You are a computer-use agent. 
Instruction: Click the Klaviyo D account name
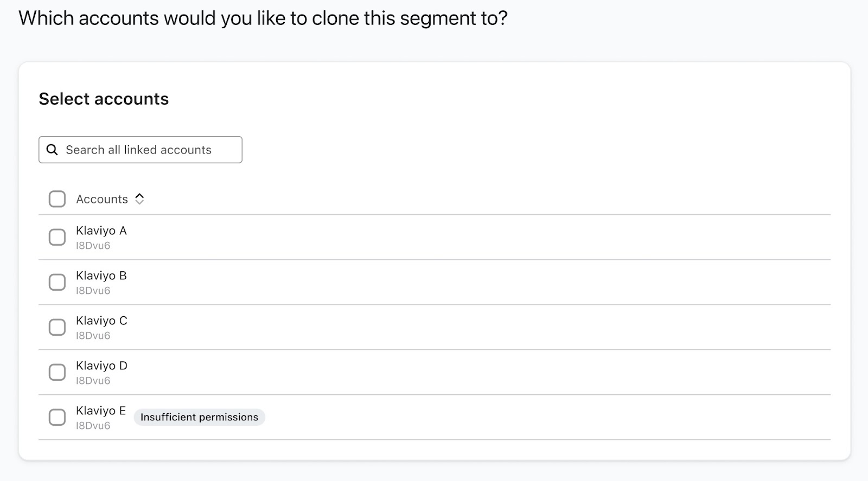click(x=101, y=365)
